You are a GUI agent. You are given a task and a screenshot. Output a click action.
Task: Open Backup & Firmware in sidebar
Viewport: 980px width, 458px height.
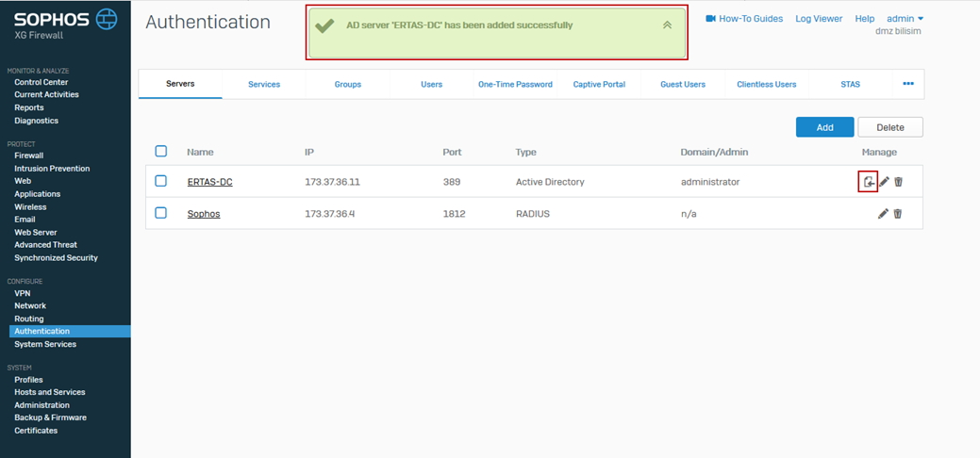[51, 417]
